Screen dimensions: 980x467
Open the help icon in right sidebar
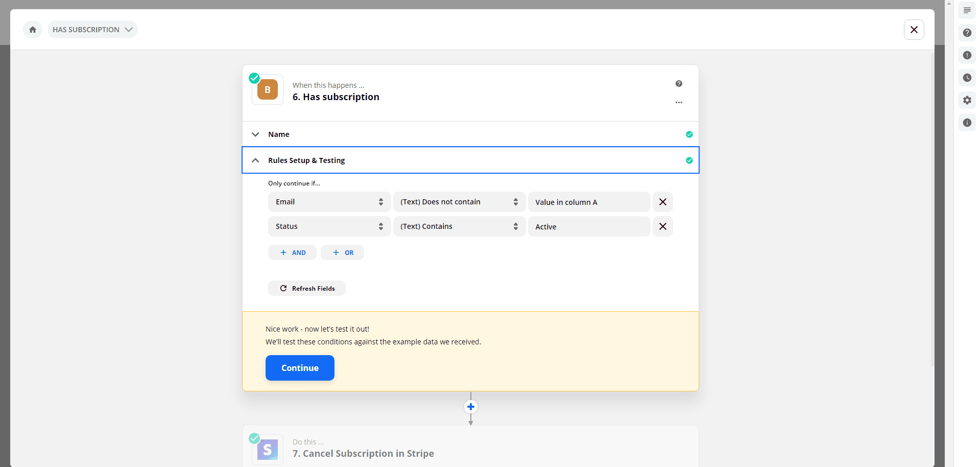tap(967, 33)
